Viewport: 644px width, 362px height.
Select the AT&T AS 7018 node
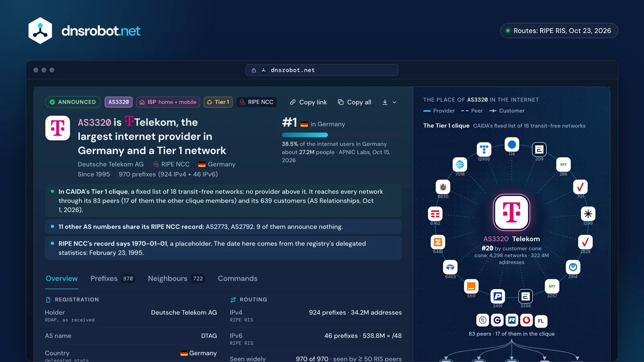(460, 165)
